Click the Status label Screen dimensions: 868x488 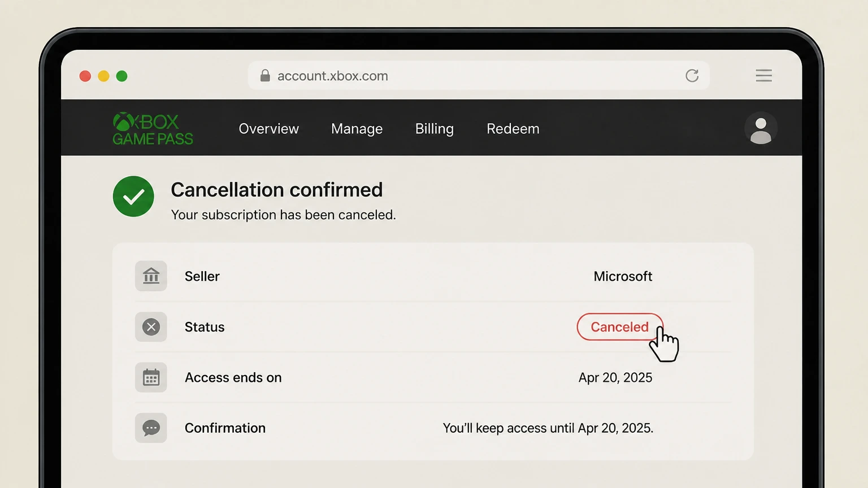point(204,327)
